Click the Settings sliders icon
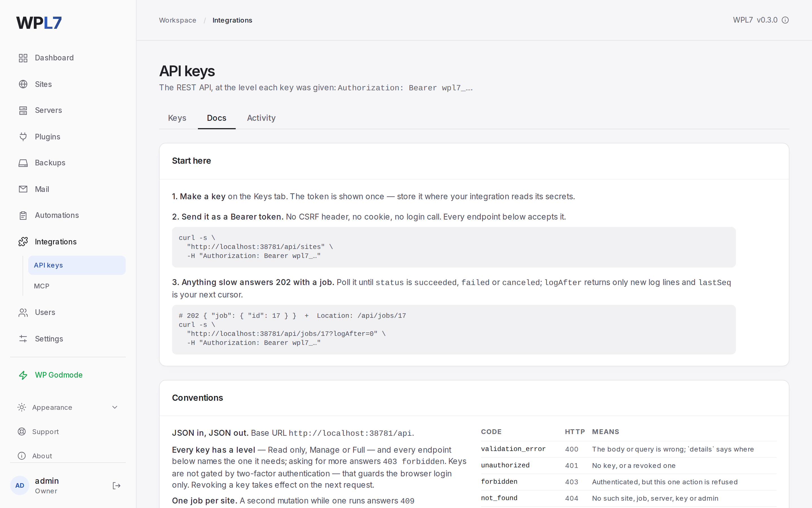The width and height of the screenshot is (812, 508). tap(23, 339)
